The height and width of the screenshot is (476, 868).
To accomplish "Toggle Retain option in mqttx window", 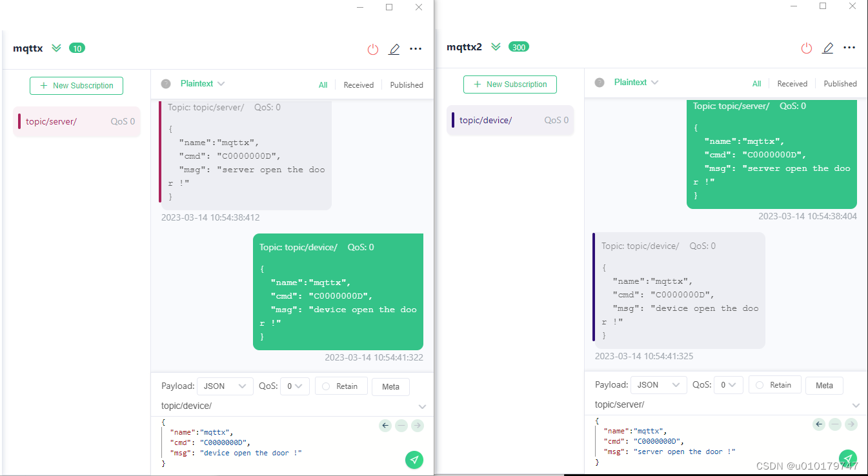I will point(341,386).
